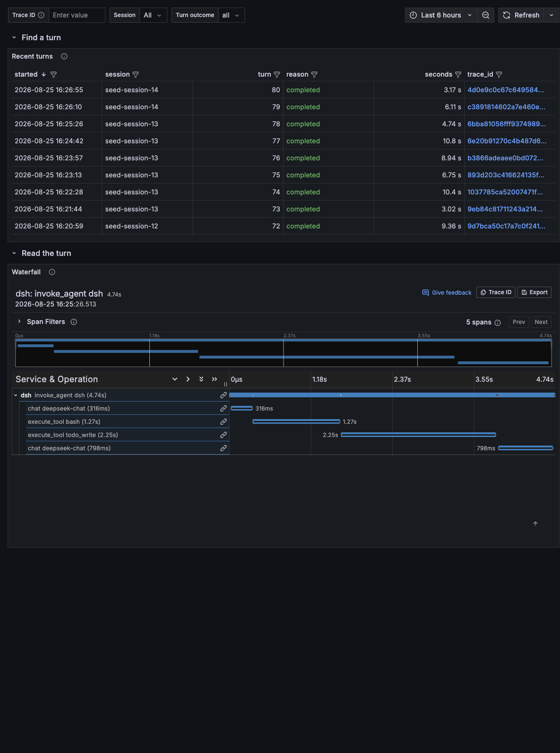560x753 pixels.
Task: Open trace link 1037785ca52007471f...
Action: point(505,192)
